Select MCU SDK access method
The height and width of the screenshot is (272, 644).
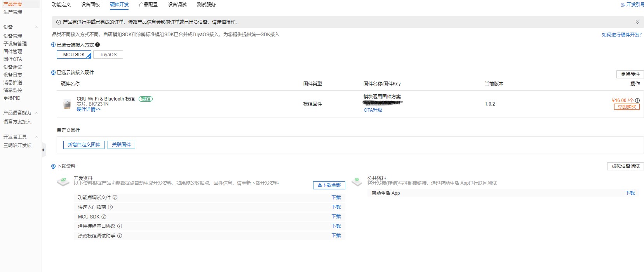click(x=74, y=55)
